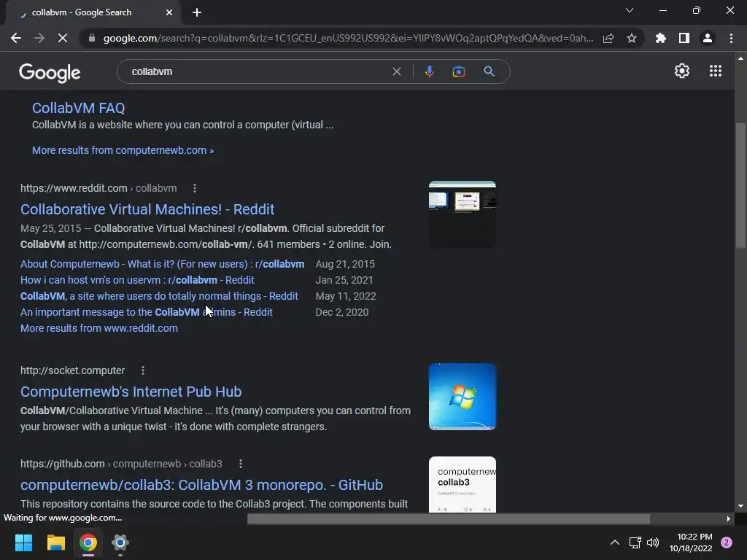Image resolution: width=747 pixels, height=560 pixels.
Task: Open a new browser tab
Action: 197,12
